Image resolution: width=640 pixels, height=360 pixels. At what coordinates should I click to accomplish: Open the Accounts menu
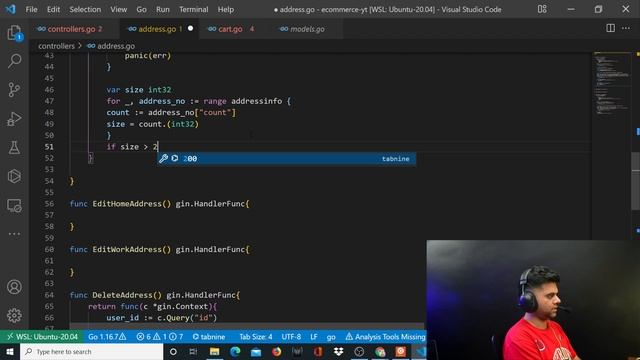[x=14, y=287]
